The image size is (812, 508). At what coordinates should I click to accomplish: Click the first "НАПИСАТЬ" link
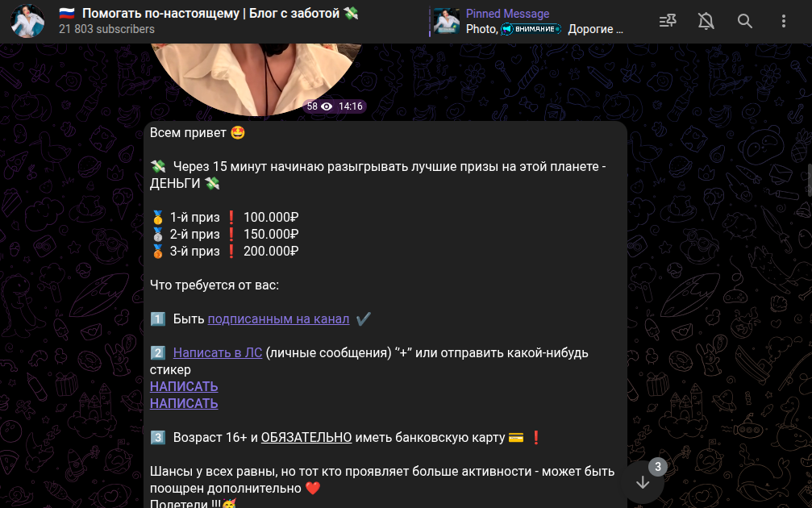coord(184,386)
